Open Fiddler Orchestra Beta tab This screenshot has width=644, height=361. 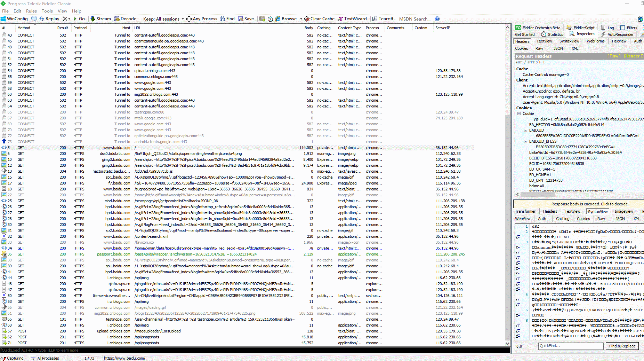(x=538, y=28)
